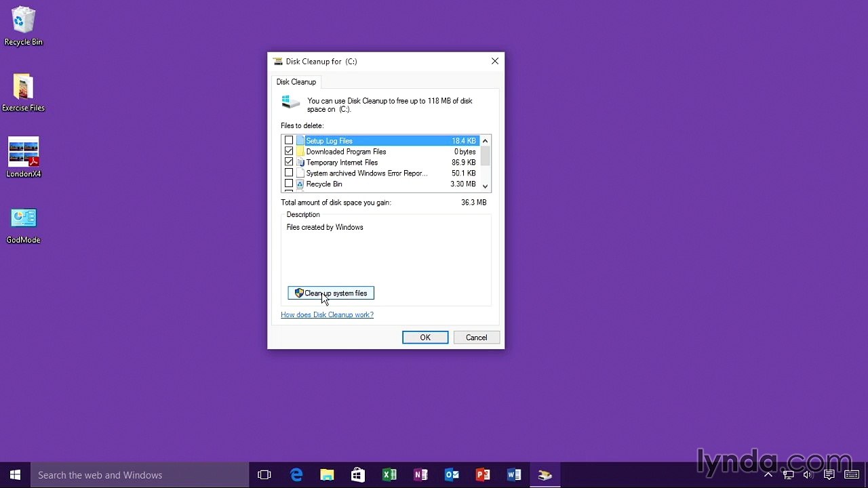Open the Recycle Bin desktop icon
The height and width of the screenshot is (488, 868).
[x=23, y=26]
